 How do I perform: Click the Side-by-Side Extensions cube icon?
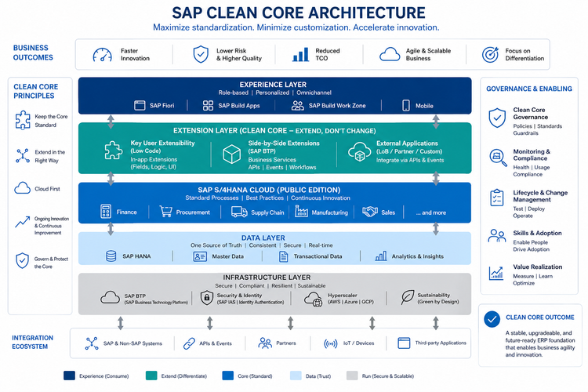coord(232,154)
